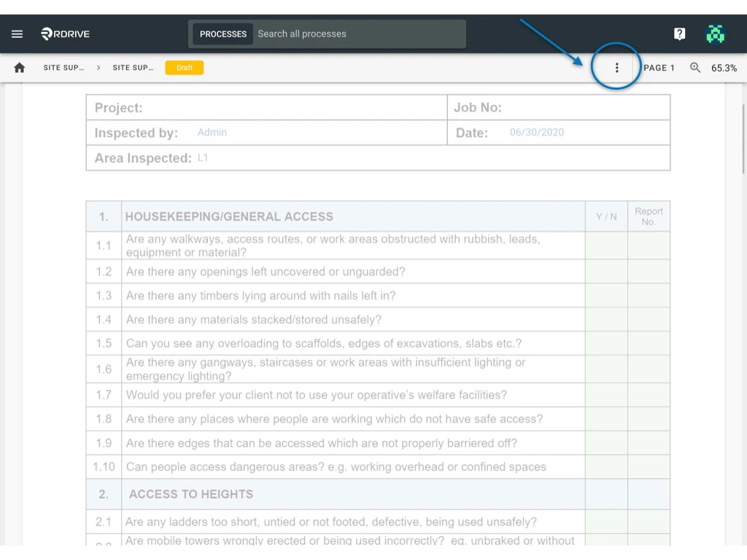The image size is (747, 560).
Task: Mark the Y/N cell for question 2.1
Action: pyautogui.click(x=605, y=522)
